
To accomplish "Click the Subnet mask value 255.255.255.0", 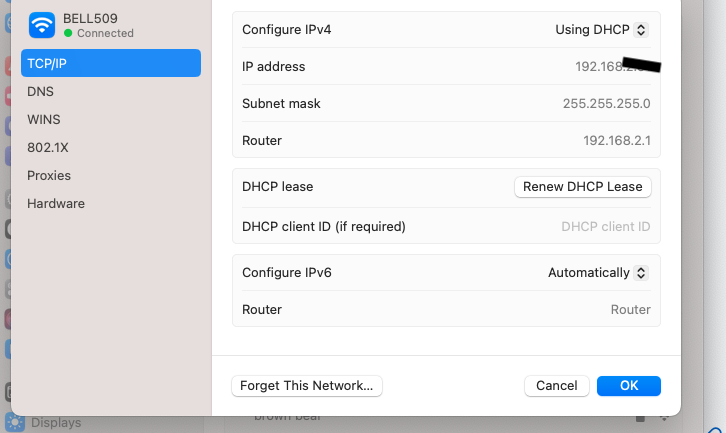I will coord(606,104).
